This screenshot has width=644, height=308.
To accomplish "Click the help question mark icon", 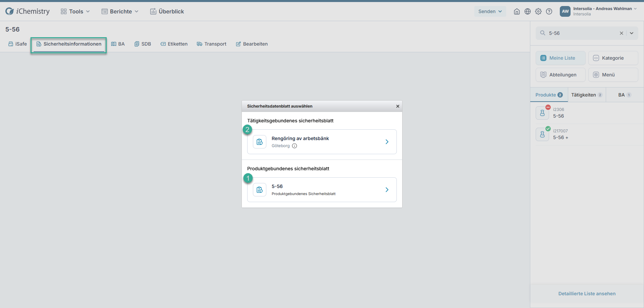I will click(x=549, y=11).
